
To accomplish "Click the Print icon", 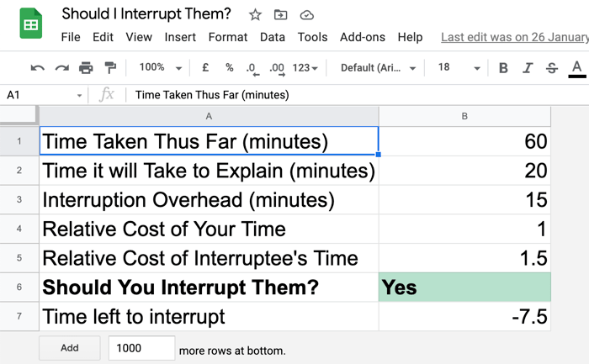I will pyautogui.click(x=86, y=68).
